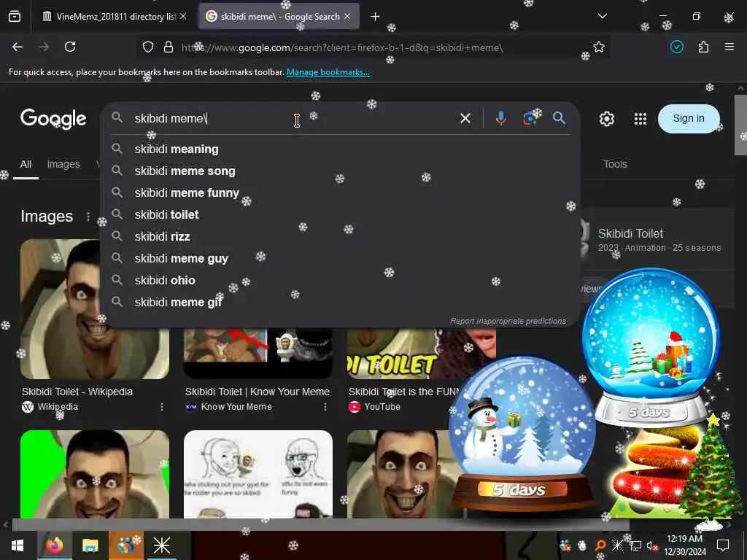Viewport: 747px width, 560px height.
Task: Choose the 'skibidi ohio' suggestion
Action: pyautogui.click(x=340, y=281)
